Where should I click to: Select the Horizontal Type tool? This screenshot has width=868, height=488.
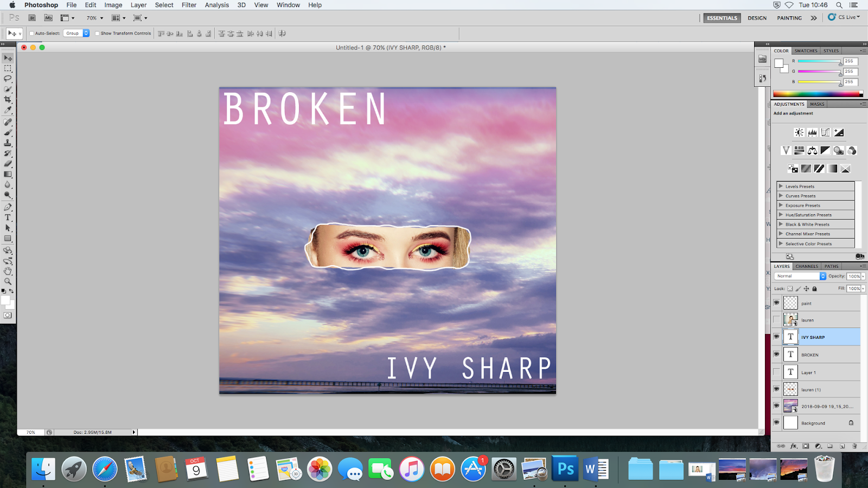point(8,217)
